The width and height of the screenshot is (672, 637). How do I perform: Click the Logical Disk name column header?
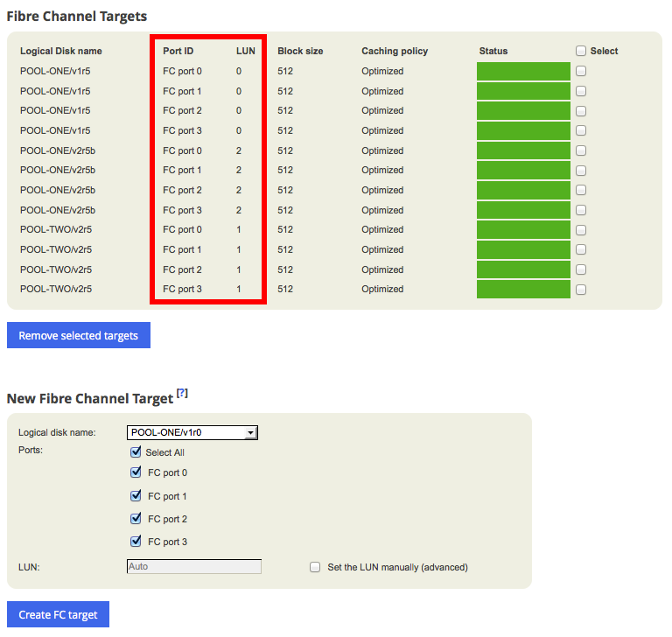click(x=61, y=51)
